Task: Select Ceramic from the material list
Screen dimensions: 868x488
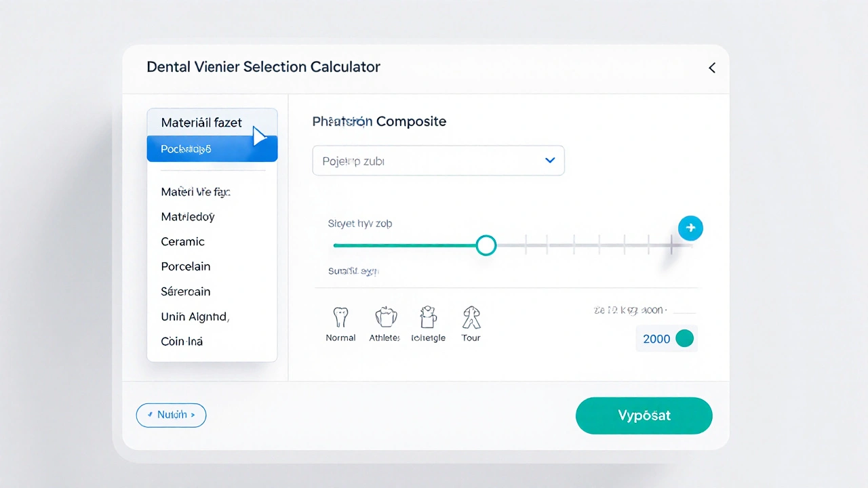Action: (x=182, y=241)
